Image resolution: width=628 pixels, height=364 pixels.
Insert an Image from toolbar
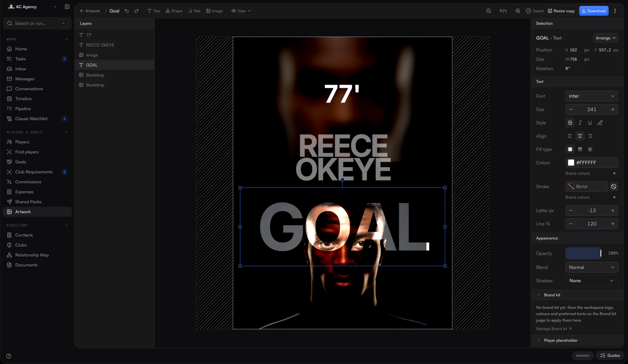(214, 11)
